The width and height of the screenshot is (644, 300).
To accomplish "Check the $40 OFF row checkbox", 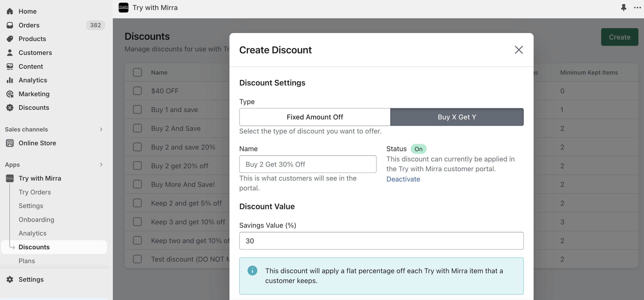I will click(137, 91).
